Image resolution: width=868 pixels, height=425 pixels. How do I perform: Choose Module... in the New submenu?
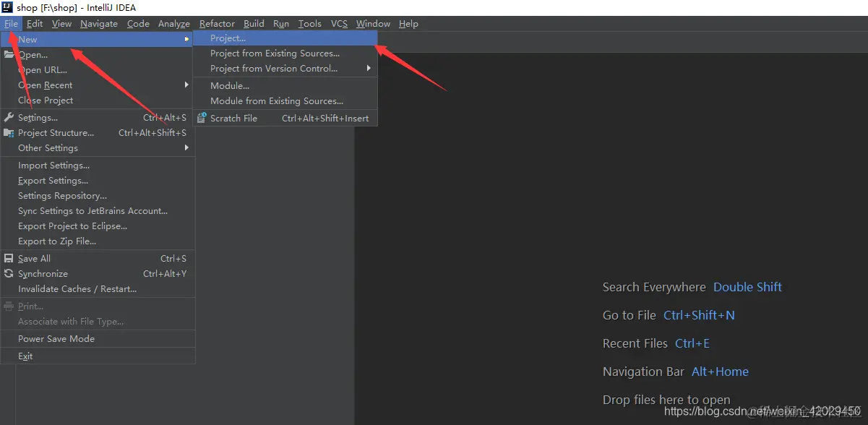click(x=285, y=86)
